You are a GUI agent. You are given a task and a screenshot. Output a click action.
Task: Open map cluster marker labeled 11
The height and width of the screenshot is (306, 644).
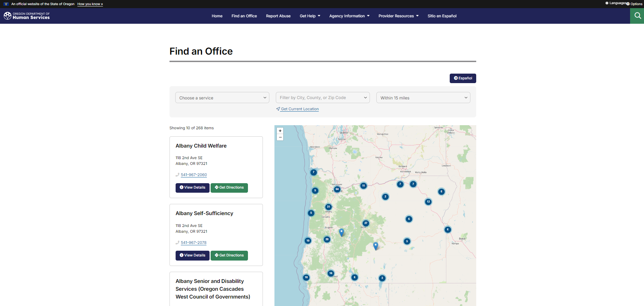click(x=363, y=186)
